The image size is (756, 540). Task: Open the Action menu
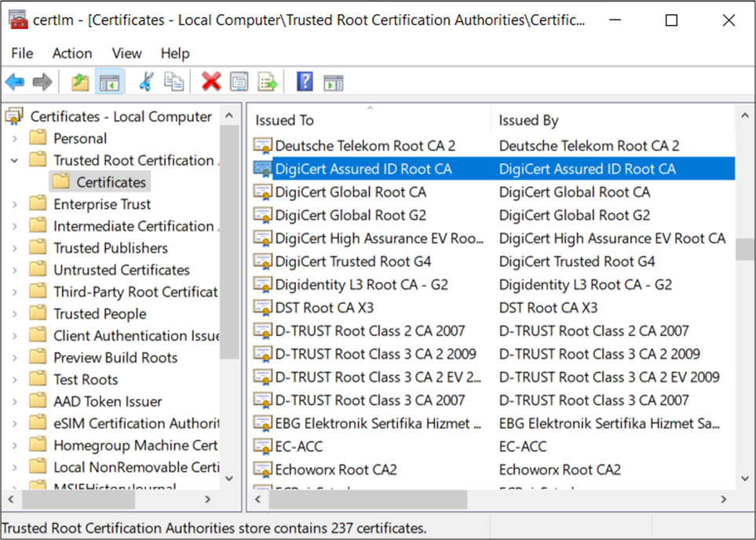(x=72, y=53)
